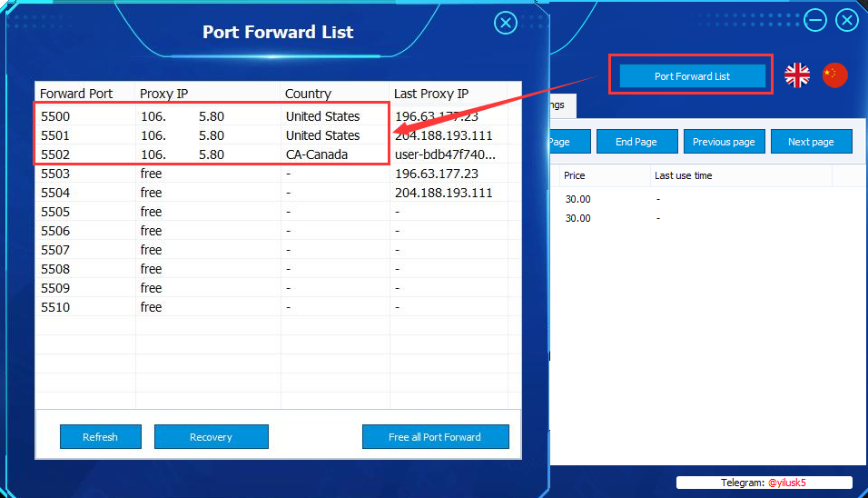The height and width of the screenshot is (498, 868).
Task: Click United States cell for port 5501
Action: pos(322,135)
